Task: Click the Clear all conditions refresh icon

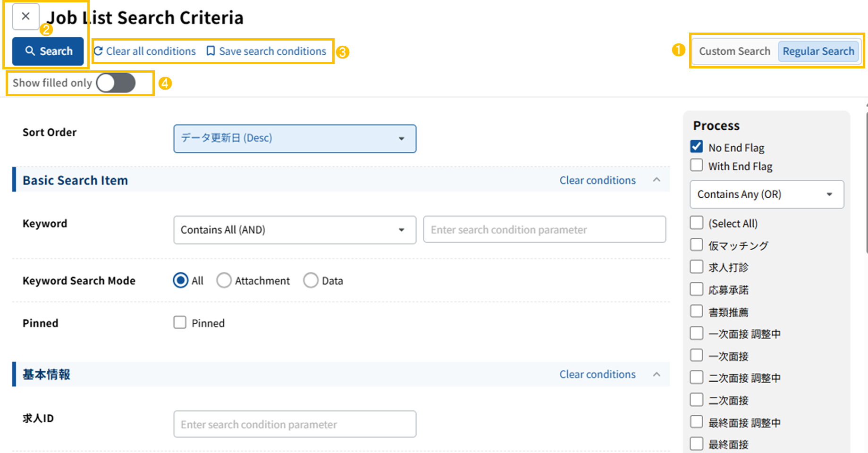Action: click(x=98, y=51)
